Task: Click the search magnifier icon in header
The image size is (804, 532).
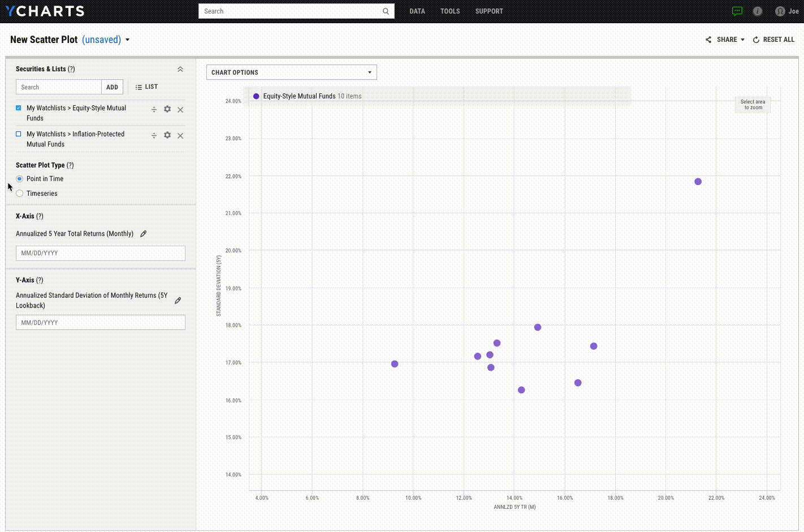Action: tap(386, 11)
